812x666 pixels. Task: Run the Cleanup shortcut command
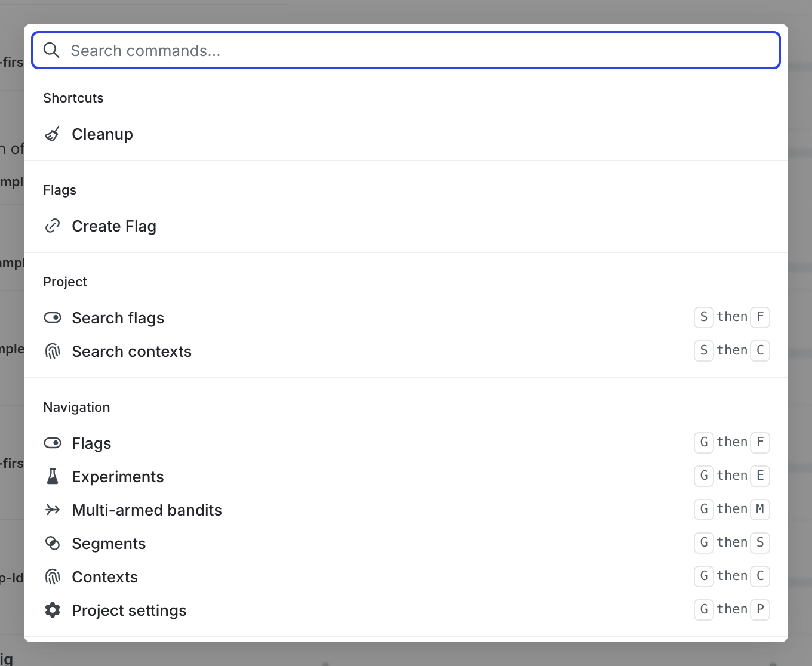pos(103,134)
